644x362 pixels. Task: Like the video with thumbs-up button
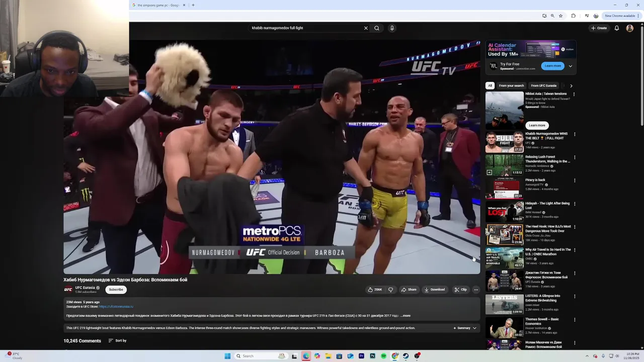tap(374, 290)
